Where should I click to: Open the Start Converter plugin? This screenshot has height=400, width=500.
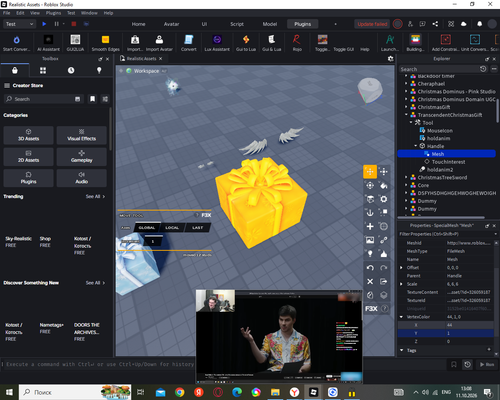pyautogui.click(x=16, y=43)
